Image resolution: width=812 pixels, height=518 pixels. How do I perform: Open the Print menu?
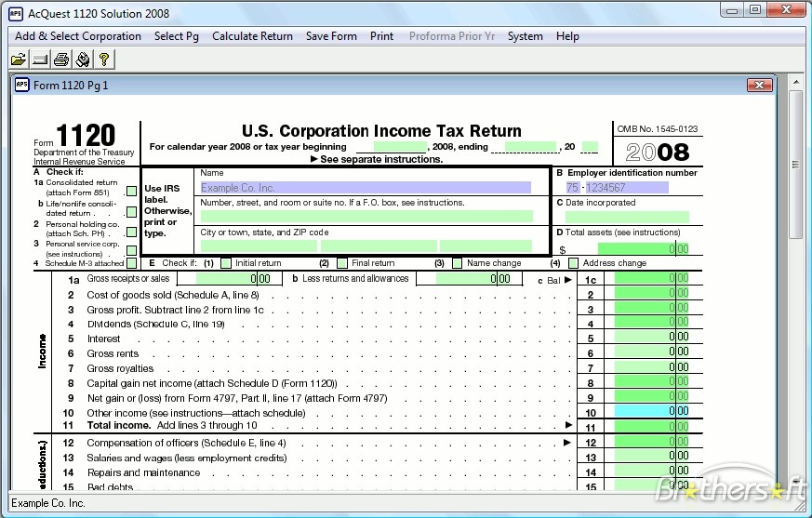381,36
